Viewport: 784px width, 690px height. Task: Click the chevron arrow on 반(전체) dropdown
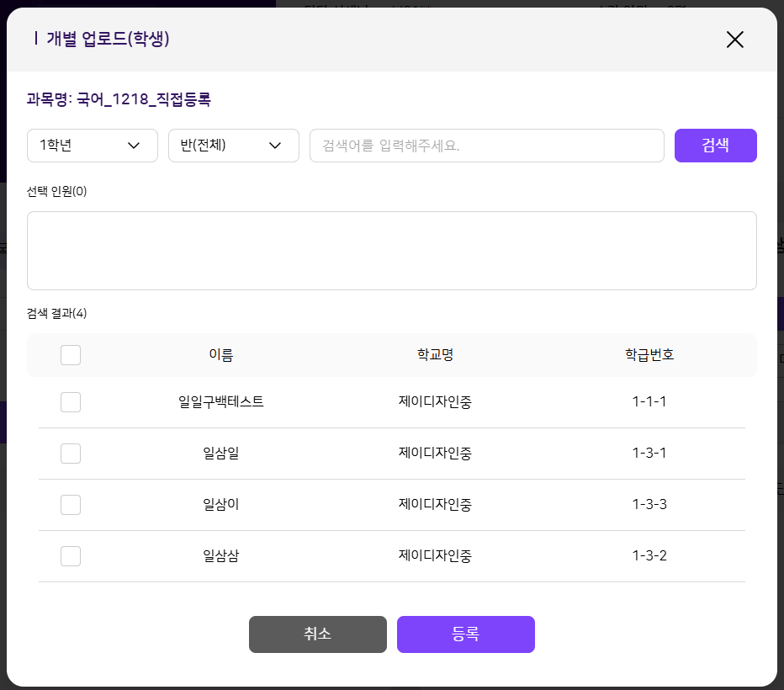(x=274, y=146)
